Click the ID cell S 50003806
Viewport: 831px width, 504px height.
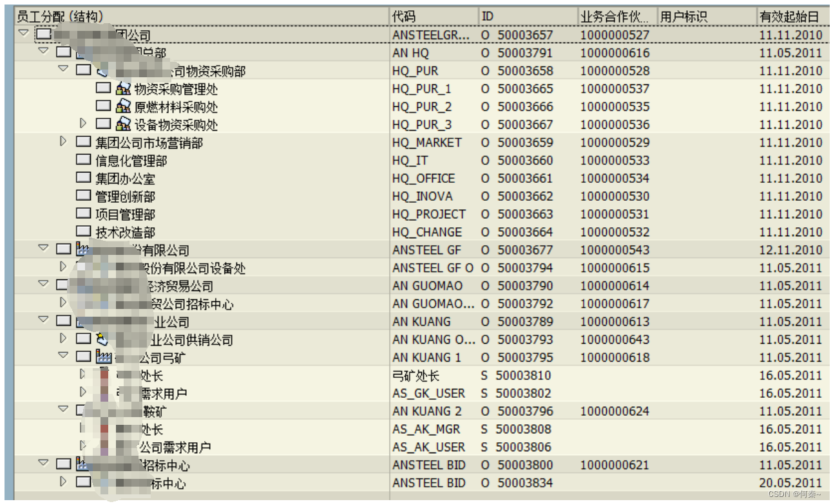[x=516, y=447]
